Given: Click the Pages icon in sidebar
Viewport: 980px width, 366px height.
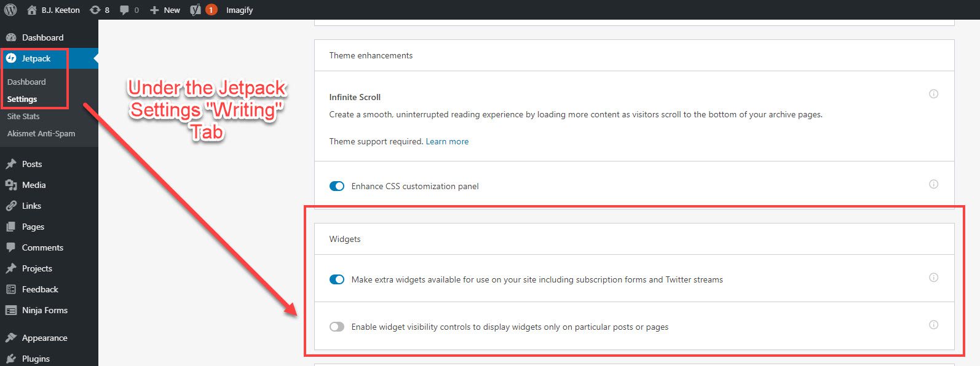Looking at the screenshot, I should click(11, 227).
